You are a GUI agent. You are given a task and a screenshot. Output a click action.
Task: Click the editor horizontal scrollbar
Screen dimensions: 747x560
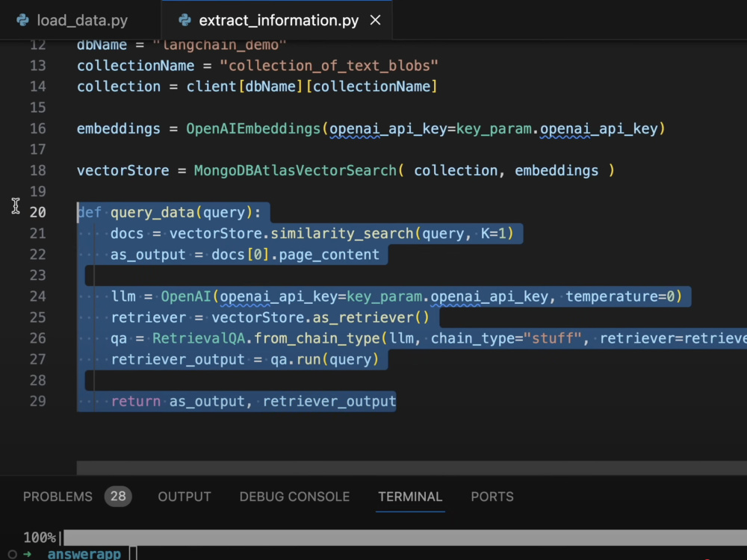[412, 467]
